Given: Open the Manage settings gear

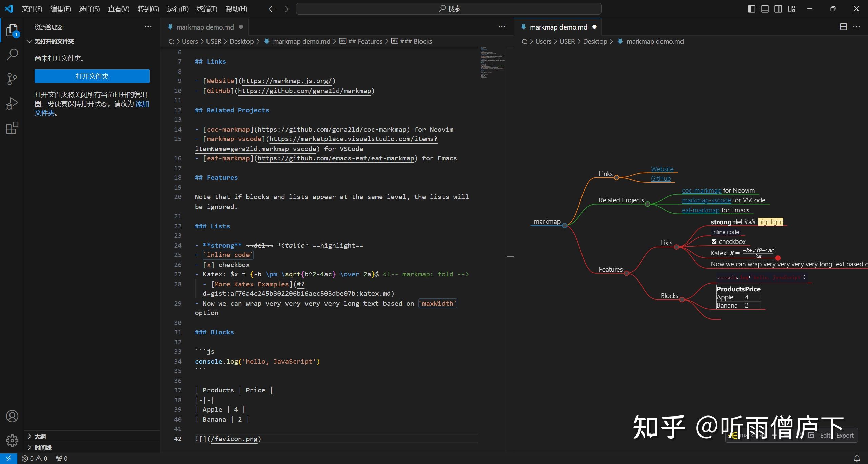Looking at the screenshot, I should pos(12,440).
